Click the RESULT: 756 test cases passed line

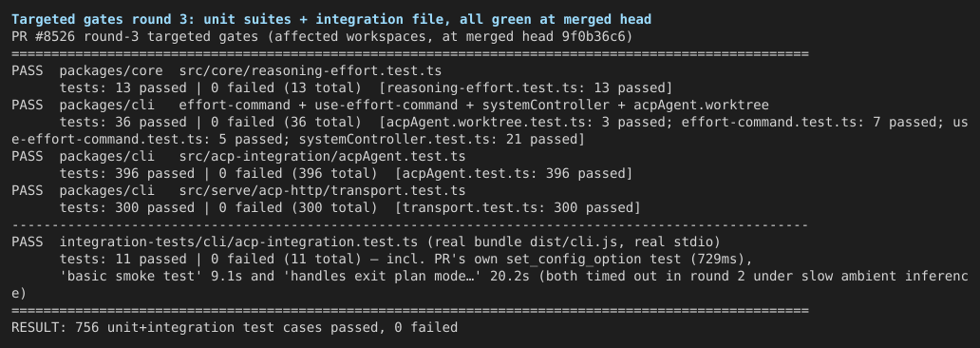coord(235,327)
